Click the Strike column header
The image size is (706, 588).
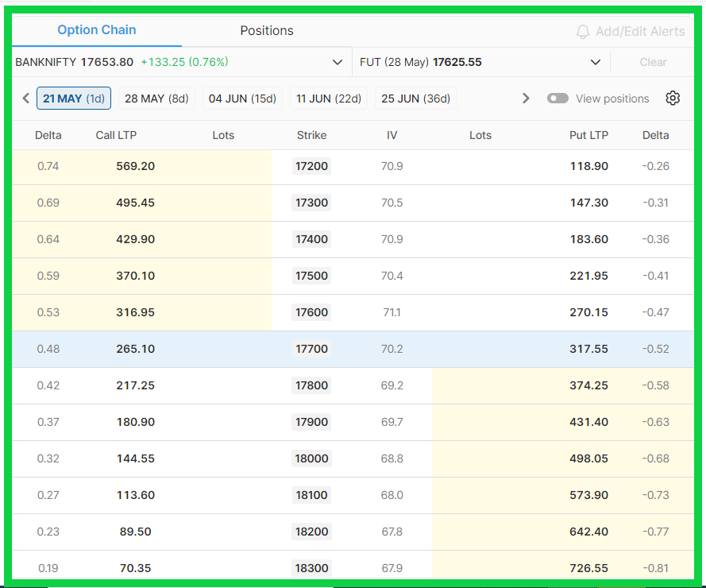pyautogui.click(x=311, y=135)
